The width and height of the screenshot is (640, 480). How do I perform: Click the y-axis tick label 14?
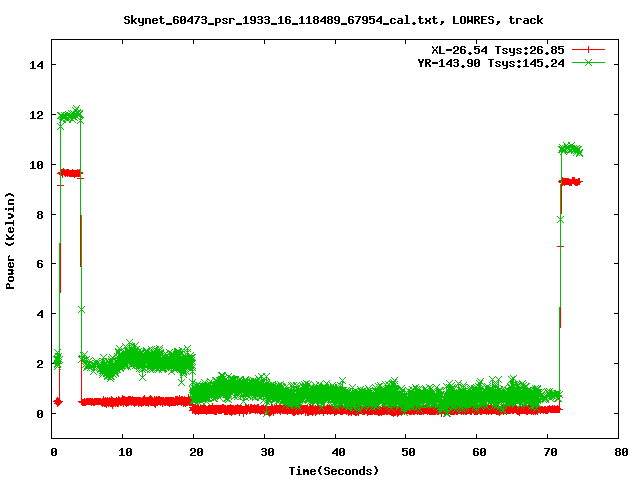tap(38, 65)
